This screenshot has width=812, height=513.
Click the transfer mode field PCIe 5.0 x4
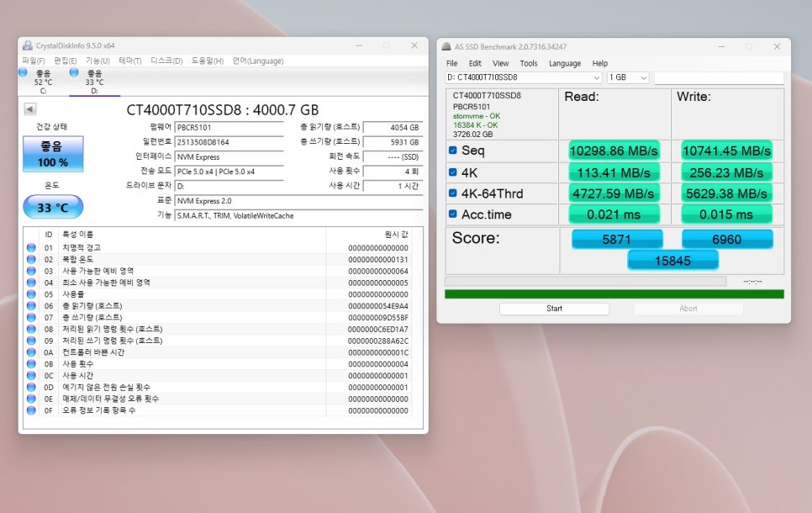click(x=229, y=172)
